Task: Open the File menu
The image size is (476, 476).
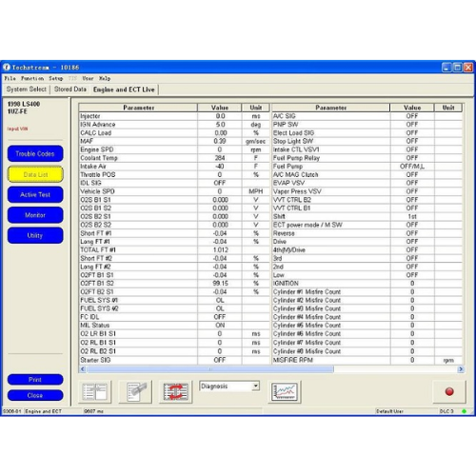Action: [x=10, y=78]
